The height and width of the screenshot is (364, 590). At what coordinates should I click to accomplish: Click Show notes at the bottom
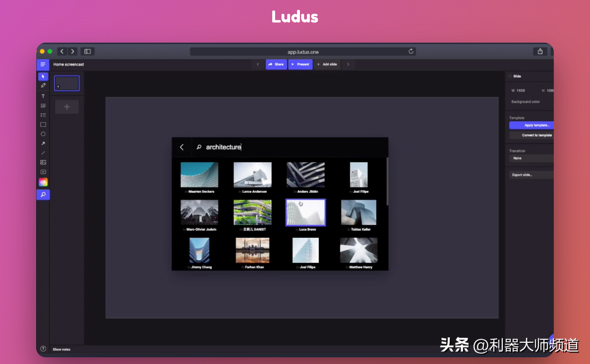pyautogui.click(x=62, y=349)
